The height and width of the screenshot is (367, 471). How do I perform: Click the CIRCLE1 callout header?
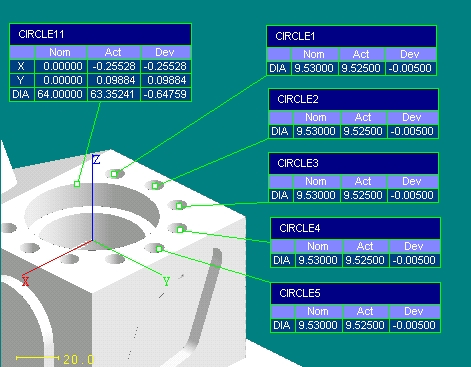coord(351,36)
